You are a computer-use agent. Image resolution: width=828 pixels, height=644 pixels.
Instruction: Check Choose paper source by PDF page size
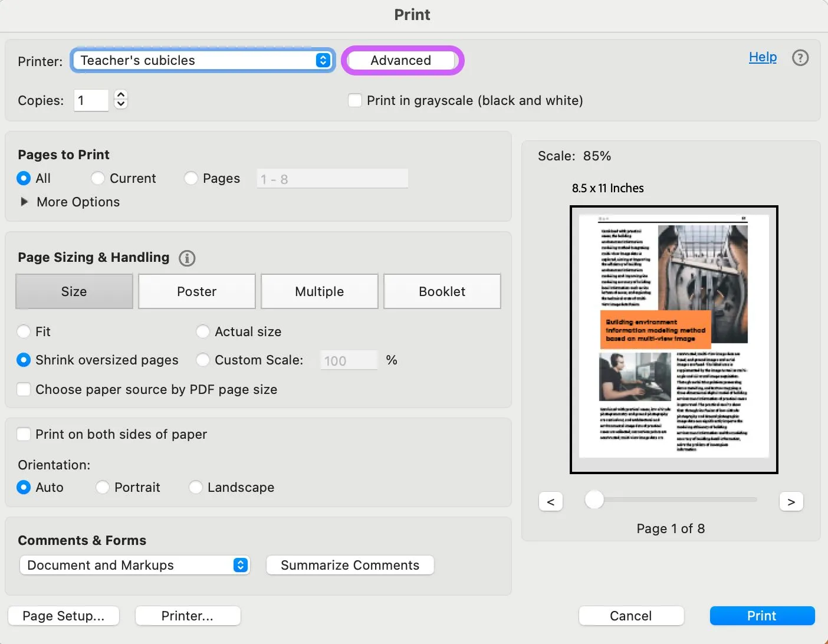[24, 389]
